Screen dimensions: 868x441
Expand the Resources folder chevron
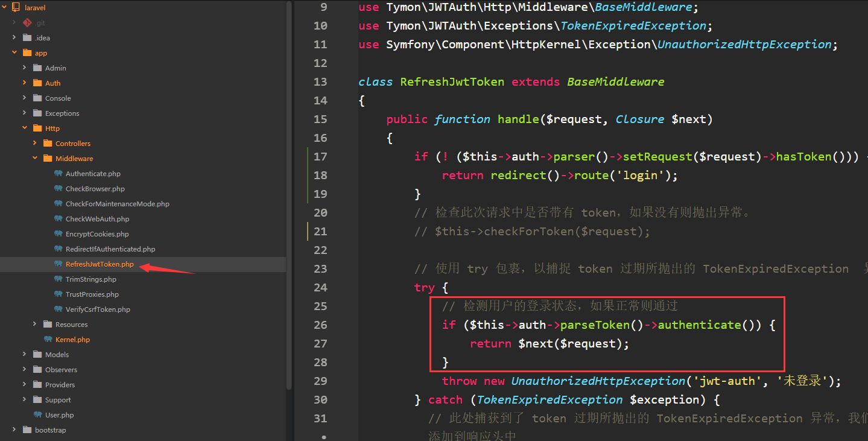35,324
